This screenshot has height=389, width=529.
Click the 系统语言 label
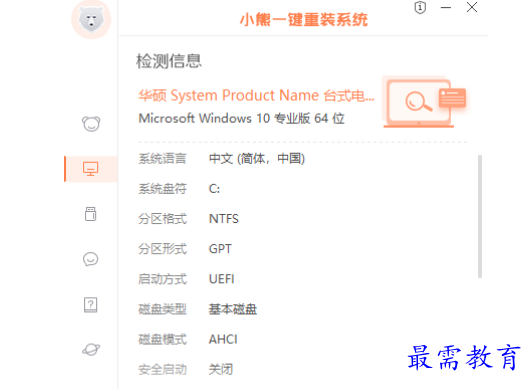pos(162,159)
